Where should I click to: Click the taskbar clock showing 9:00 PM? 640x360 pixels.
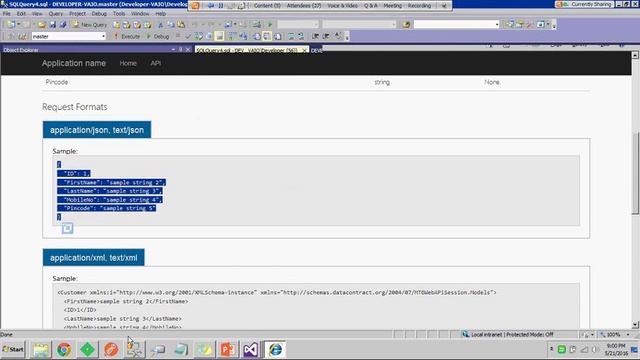point(616,349)
